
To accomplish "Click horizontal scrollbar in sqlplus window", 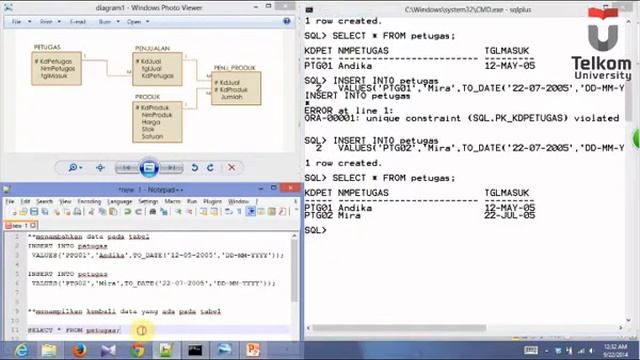I will [x=399, y=328].
